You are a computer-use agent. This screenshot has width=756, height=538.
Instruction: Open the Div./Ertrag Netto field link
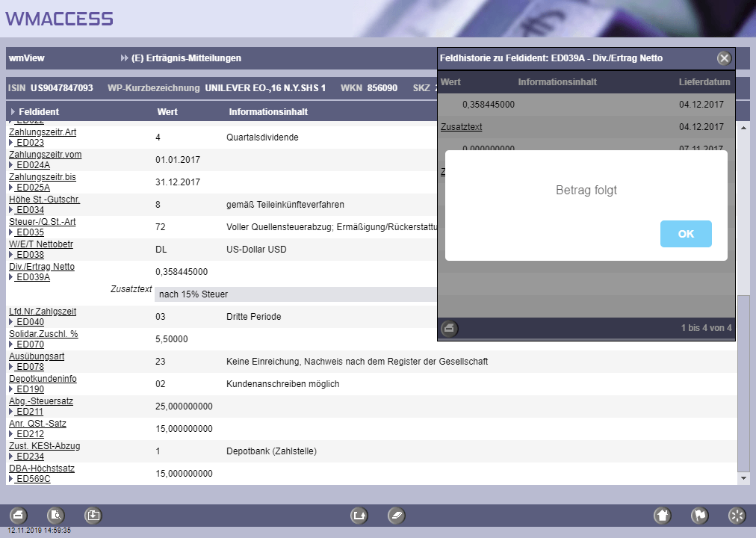pyautogui.click(x=42, y=267)
